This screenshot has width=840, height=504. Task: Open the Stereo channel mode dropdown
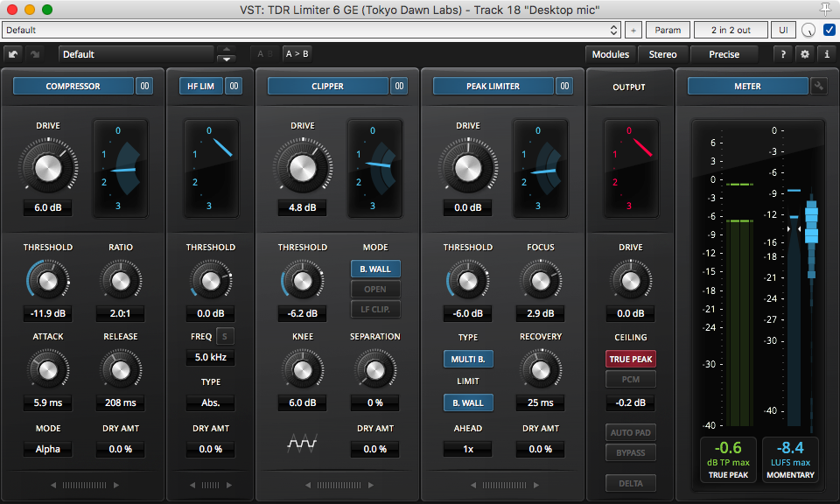tap(662, 54)
